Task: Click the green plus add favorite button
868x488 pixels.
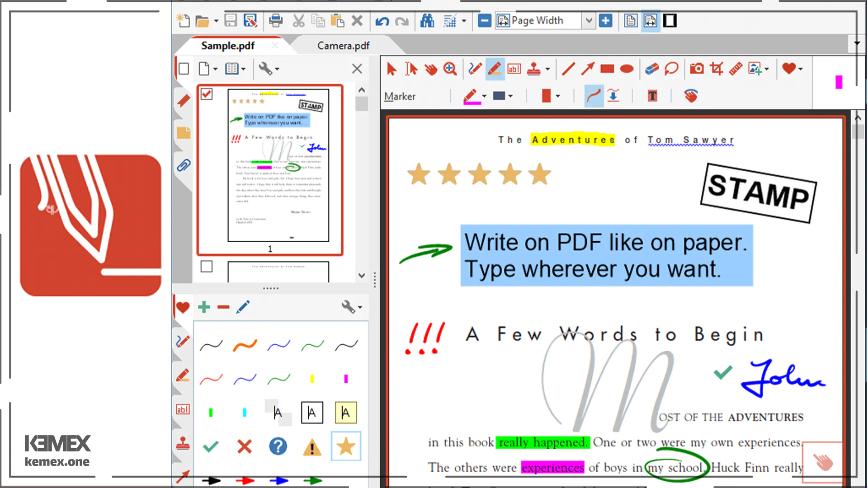Action: click(204, 307)
